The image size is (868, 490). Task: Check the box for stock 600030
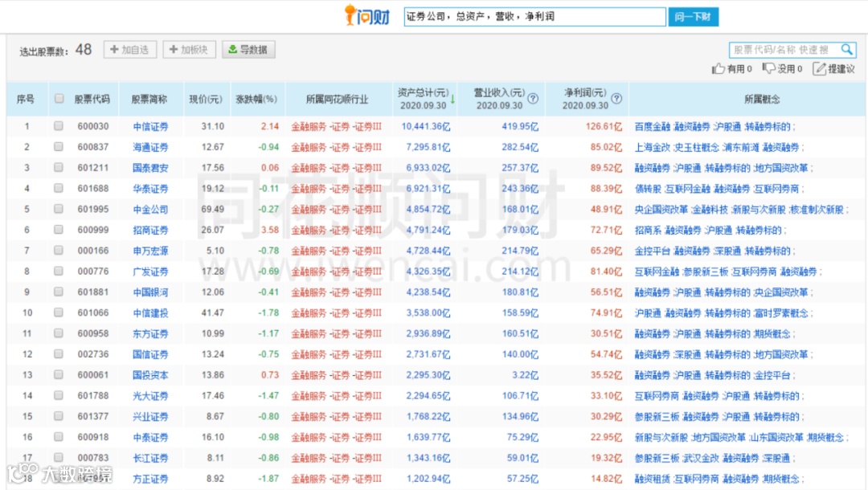(59, 126)
